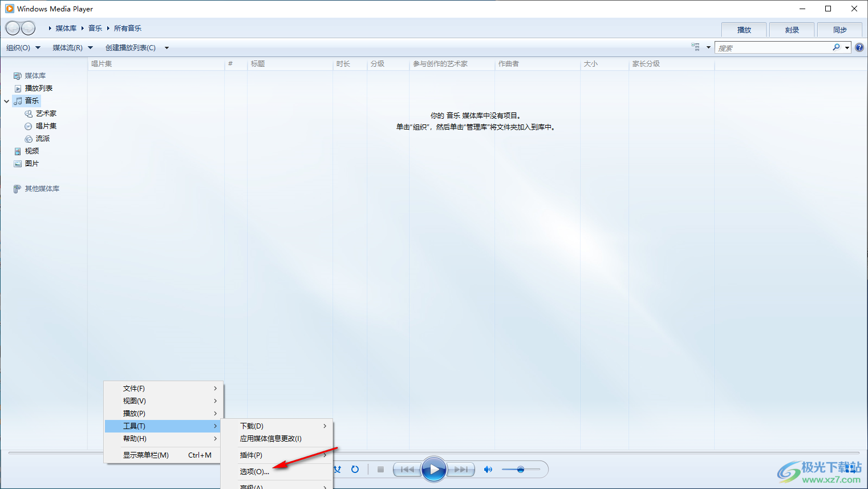Sort by 参与创作的艺术家 column header
Screen dimensions: 868x489
click(x=452, y=64)
